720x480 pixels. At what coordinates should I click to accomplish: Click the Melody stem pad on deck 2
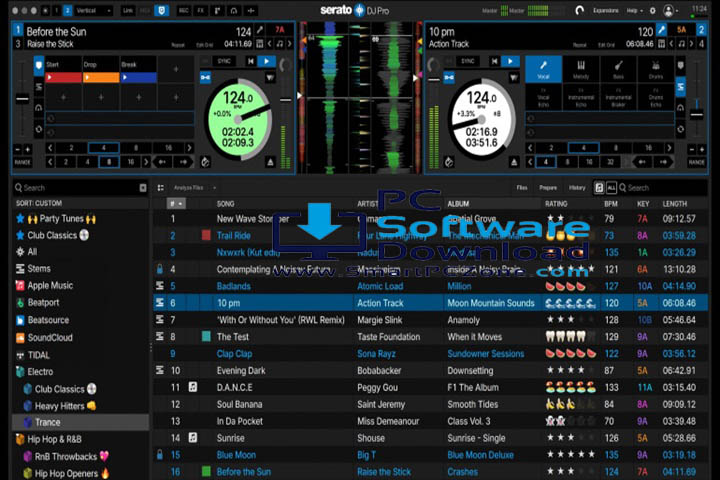click(x=581, y=69)
